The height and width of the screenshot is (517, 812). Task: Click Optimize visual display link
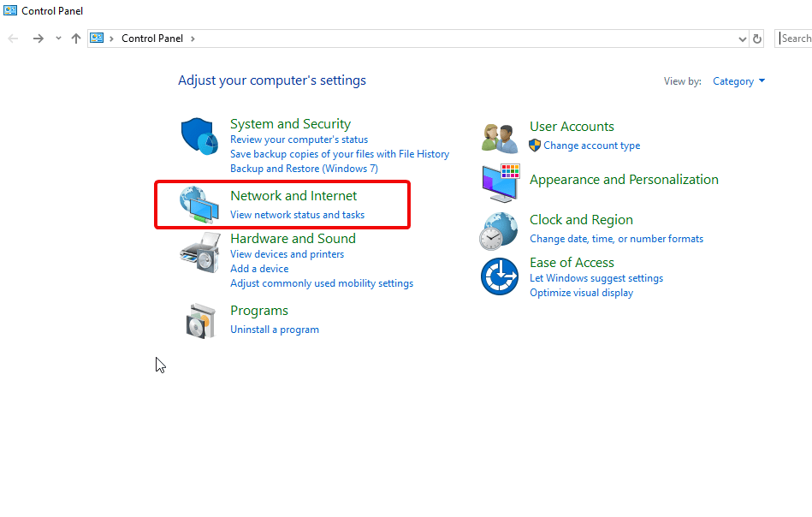581,293
